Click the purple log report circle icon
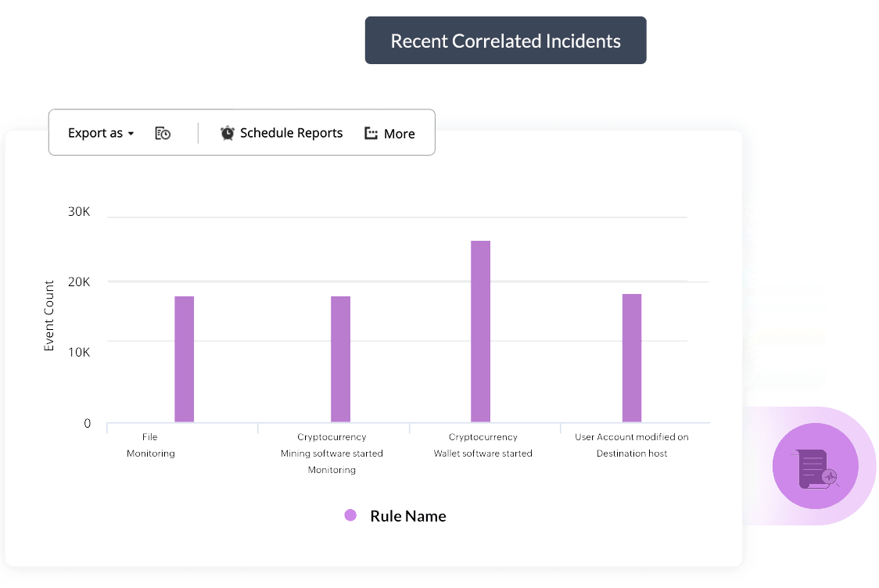This screenshot has width=879, height=588. point(816,466)
